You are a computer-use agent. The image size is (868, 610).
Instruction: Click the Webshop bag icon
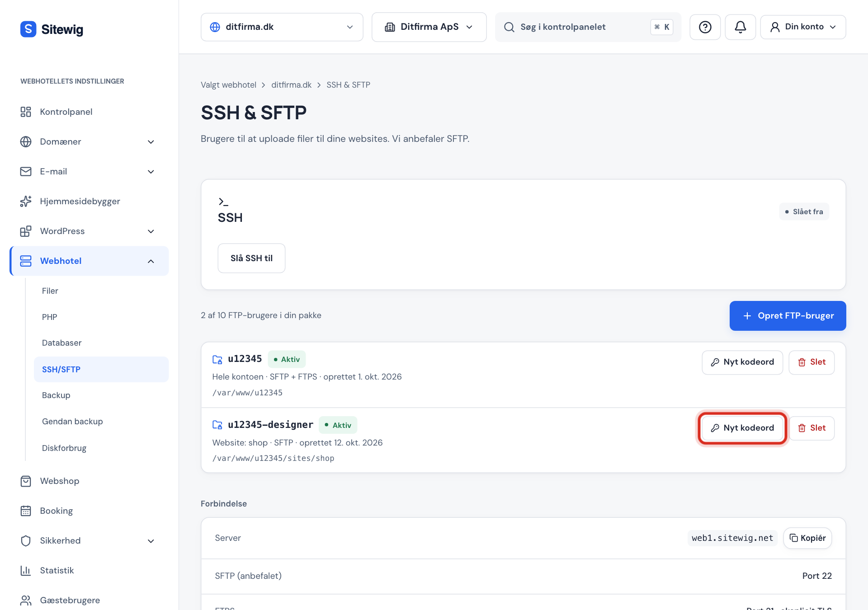click(26, 481)
